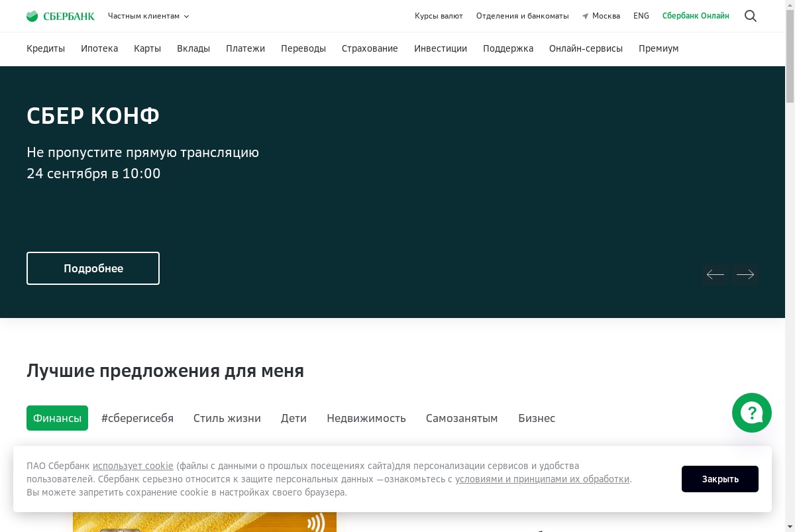
Task: Select the #сберегисебя tab
Action: pos(137,418)
